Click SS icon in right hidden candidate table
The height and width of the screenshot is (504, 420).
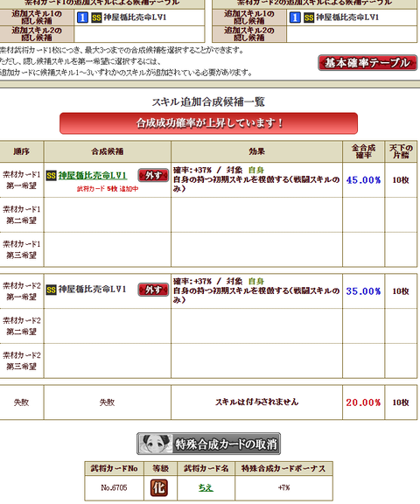pyautogui.click(x=309, y=17)
